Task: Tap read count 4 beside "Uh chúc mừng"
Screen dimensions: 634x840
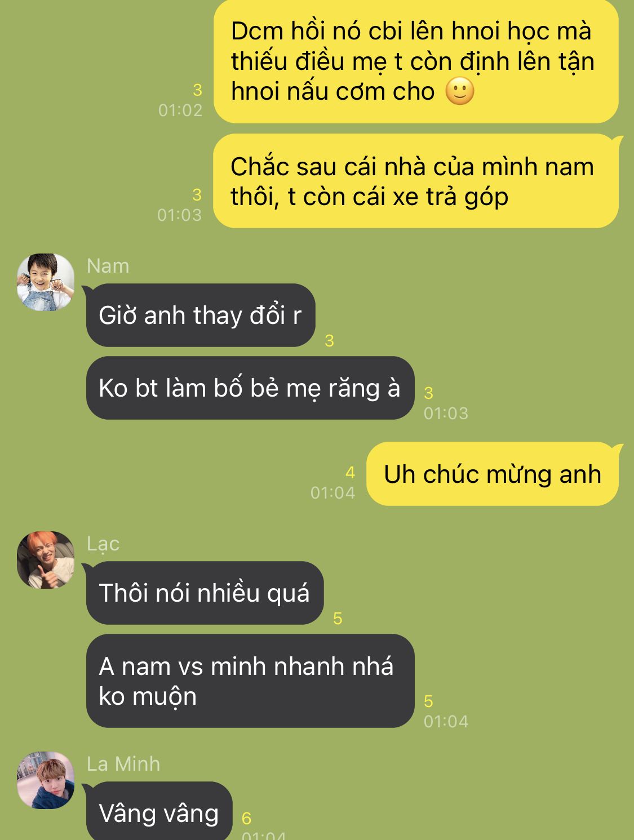Action: tap(351, 472)
